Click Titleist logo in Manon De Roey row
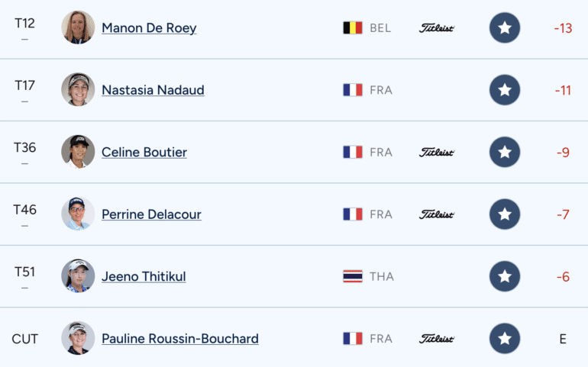 tap(437, 28)
